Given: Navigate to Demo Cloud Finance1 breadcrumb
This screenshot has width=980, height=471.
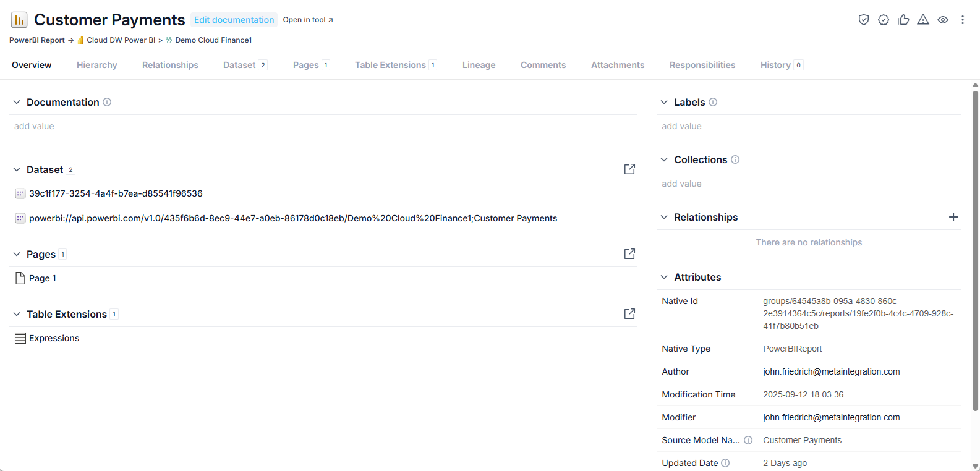Looking at the screenshot, I should pos(213,40).
